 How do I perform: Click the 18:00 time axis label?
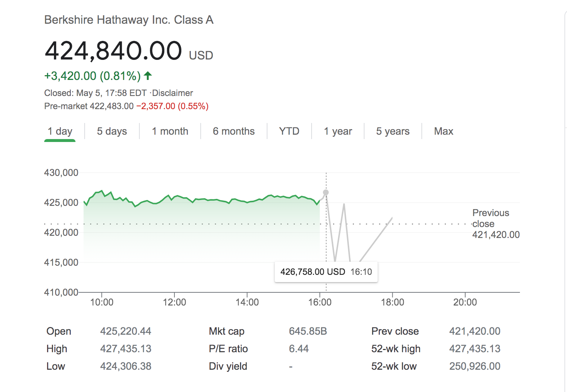[x=392, y=302]
